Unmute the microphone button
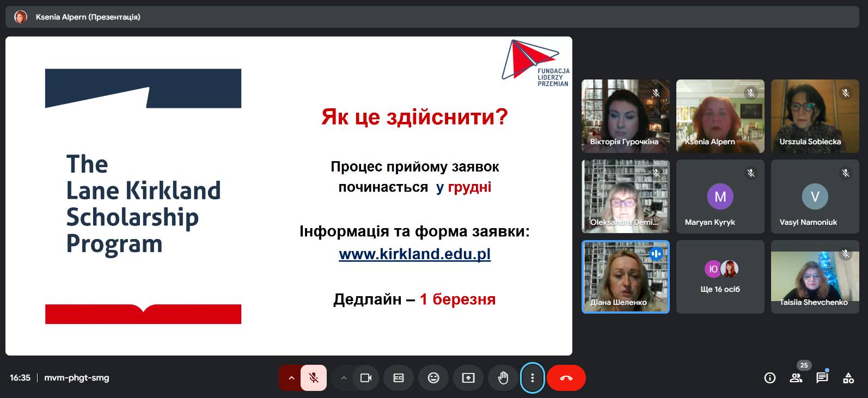 [x=314, y=378]
